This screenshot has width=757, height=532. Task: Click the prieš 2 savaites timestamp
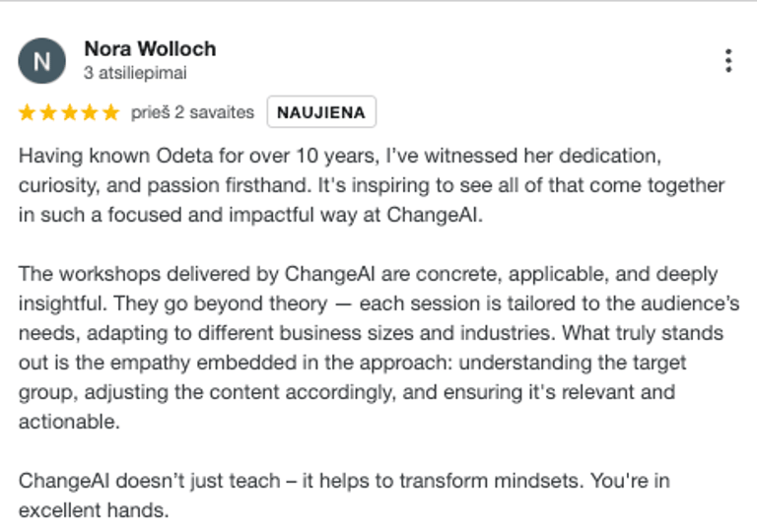(192, 112)
